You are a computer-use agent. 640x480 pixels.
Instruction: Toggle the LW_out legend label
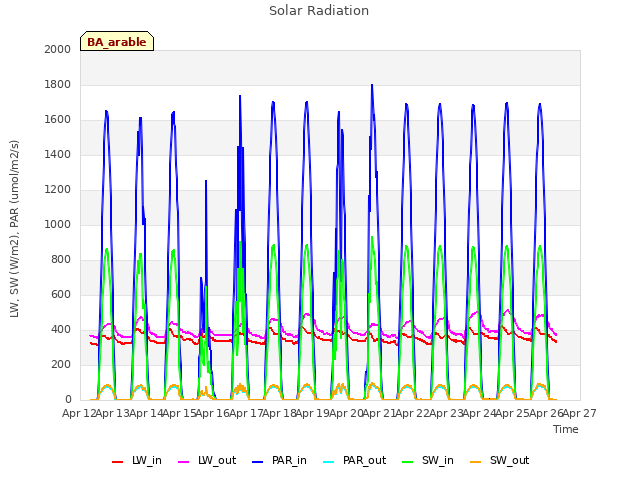tap(217, 460)
